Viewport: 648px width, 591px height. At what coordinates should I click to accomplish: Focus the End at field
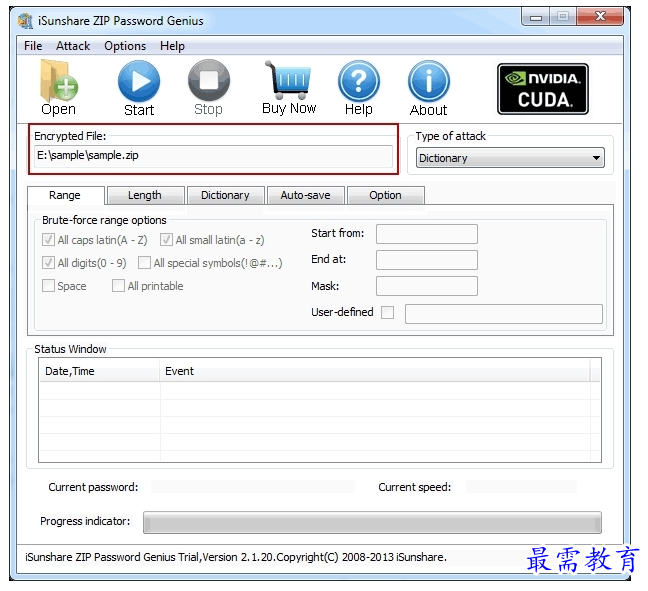coord(427,260)
